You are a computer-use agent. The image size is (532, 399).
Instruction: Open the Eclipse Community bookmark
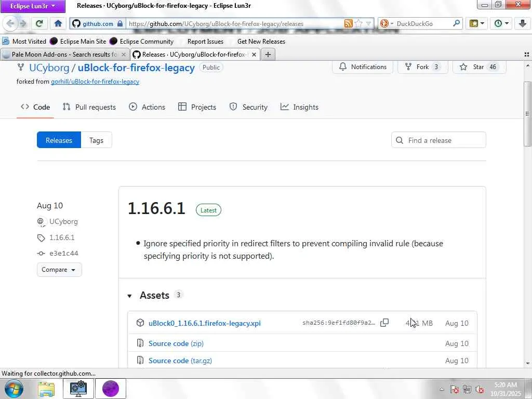tap(142, 42)
